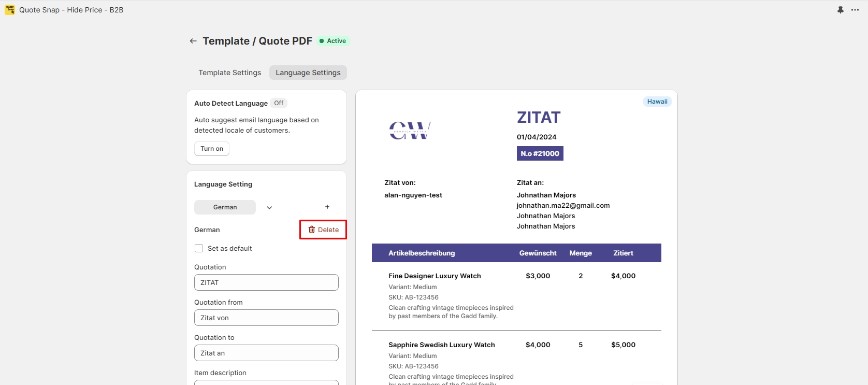Viewport: 868px width, 385px height.
Task: Focus the Quotation from text field
Action: pos(266,318)
